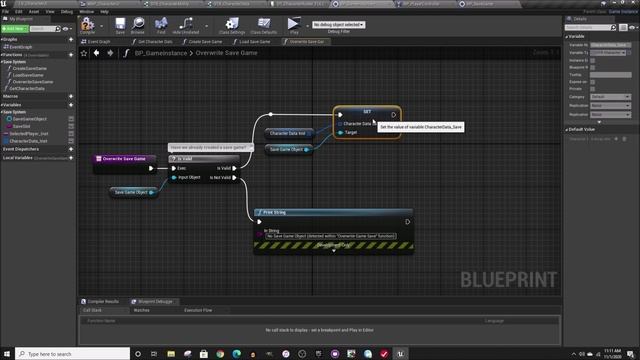Add a new local variable with plus icon
The width and height of the screenshot is (640, 360).
click(x=71, y=158)
